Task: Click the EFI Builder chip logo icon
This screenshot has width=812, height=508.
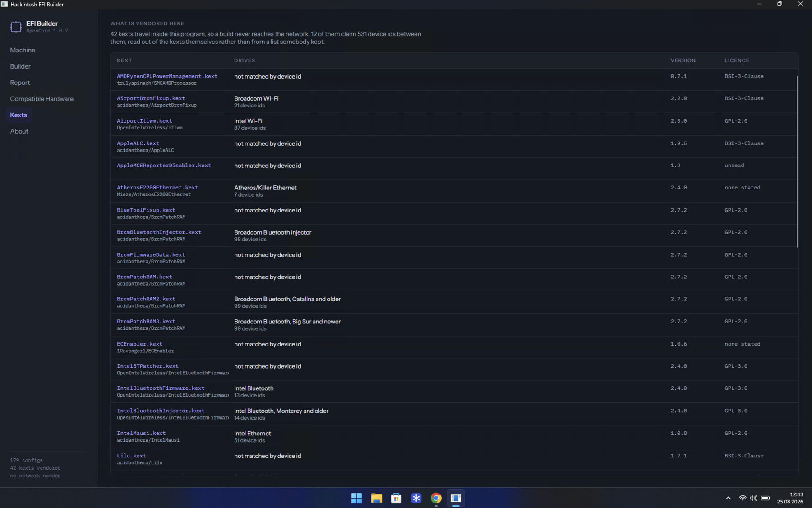Action: coord(16,27)
